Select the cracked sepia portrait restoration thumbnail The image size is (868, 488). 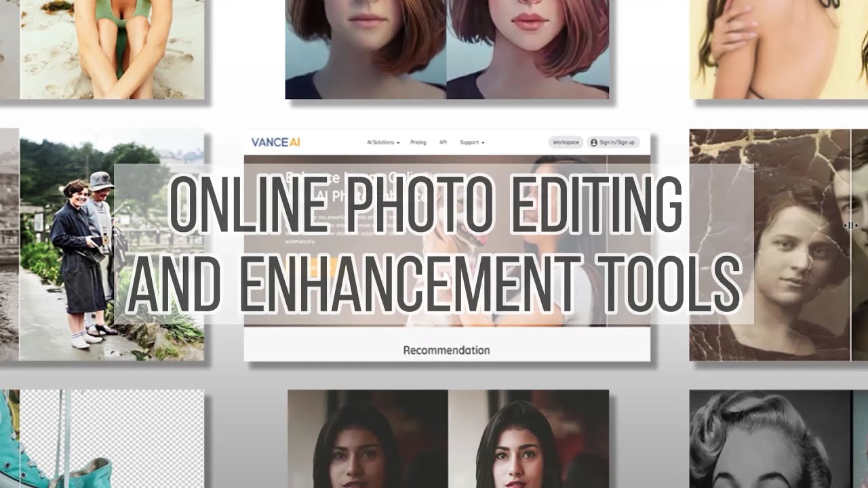[778, 245]
